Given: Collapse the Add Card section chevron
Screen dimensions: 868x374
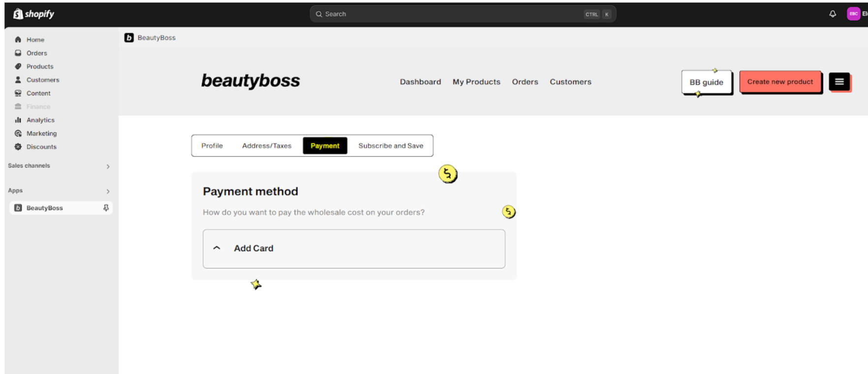Looking at the screenshot, I should (x=217, y=248).
